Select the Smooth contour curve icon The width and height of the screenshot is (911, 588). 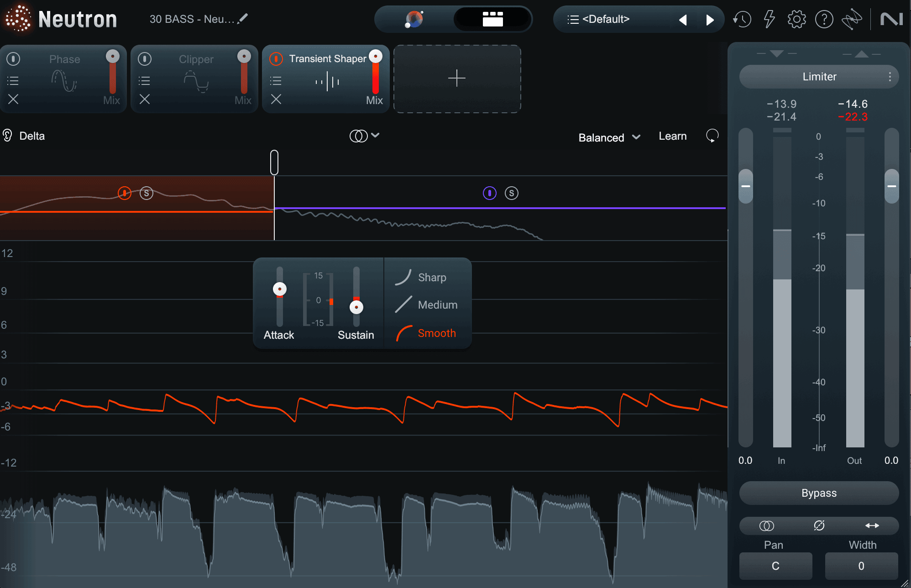point(403,333)
